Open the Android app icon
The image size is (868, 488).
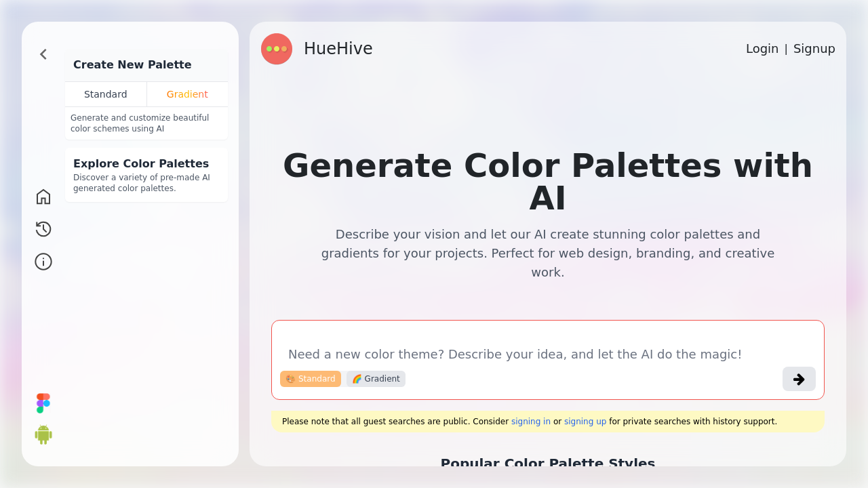point(43,434)
